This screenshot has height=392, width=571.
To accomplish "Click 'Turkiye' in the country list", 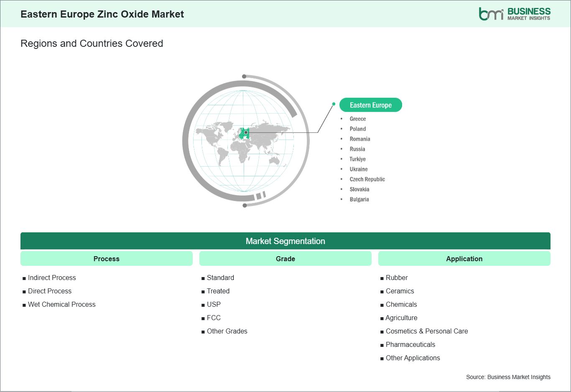I will [358, 159].
